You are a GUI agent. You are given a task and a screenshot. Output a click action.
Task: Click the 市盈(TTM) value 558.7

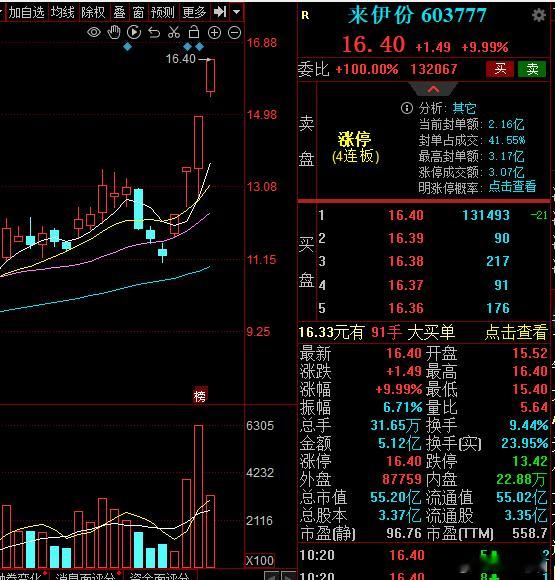(529, 534)
